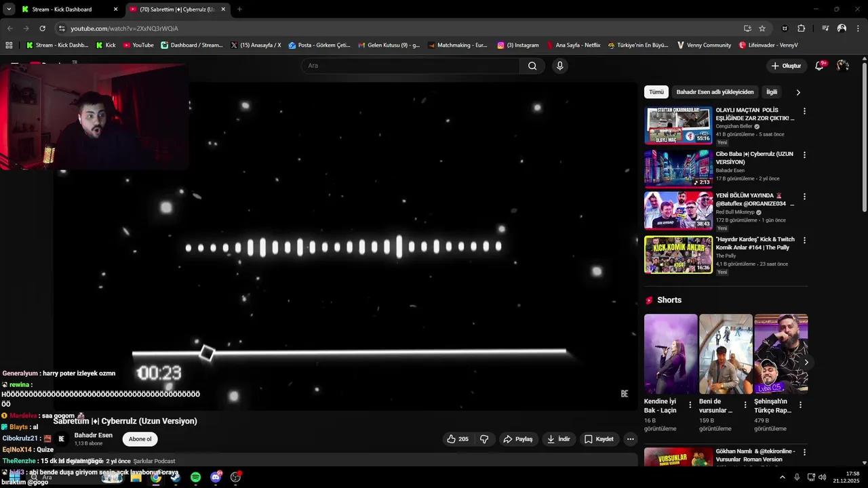Screen dimensions: 868x488
Task: Open options for Hayırdır Kardeş video
Action: 804,241
